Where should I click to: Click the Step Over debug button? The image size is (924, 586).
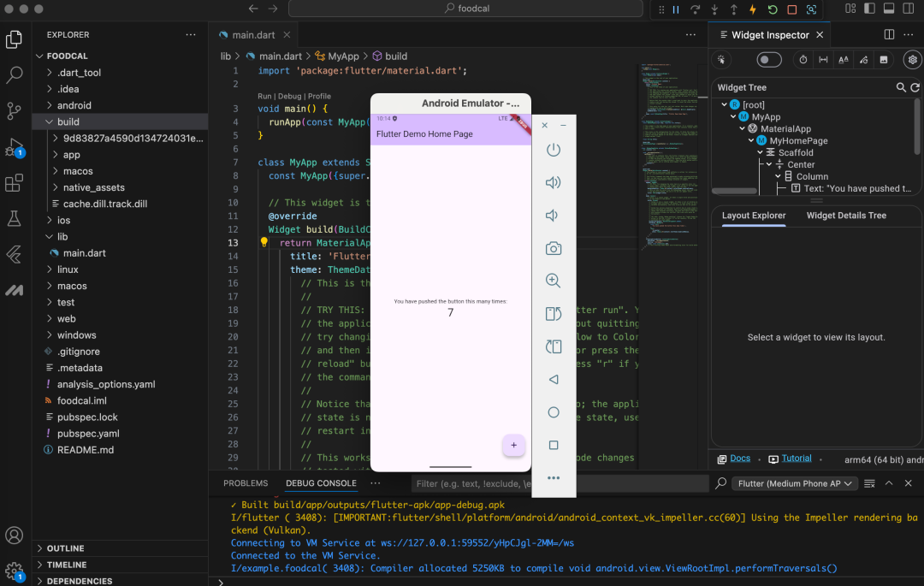click(x=696, y=9)
